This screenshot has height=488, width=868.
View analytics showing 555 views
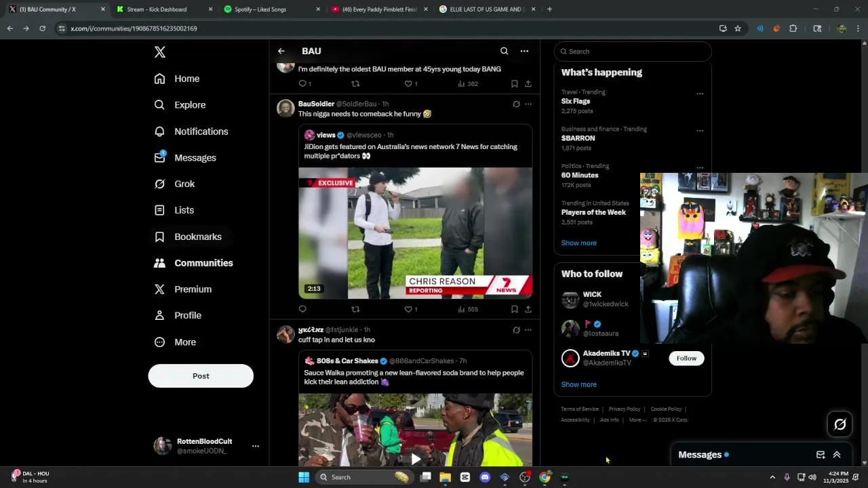pos(468,309)
